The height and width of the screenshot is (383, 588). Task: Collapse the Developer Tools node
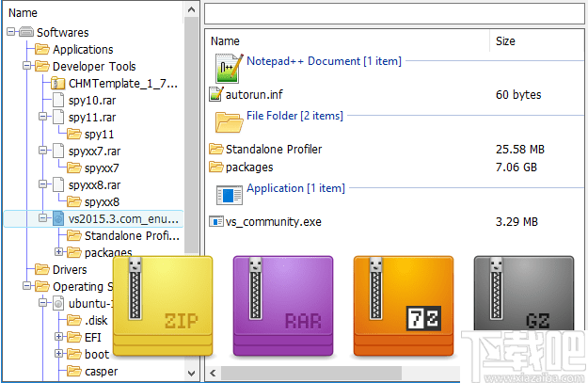pos(26,66)
